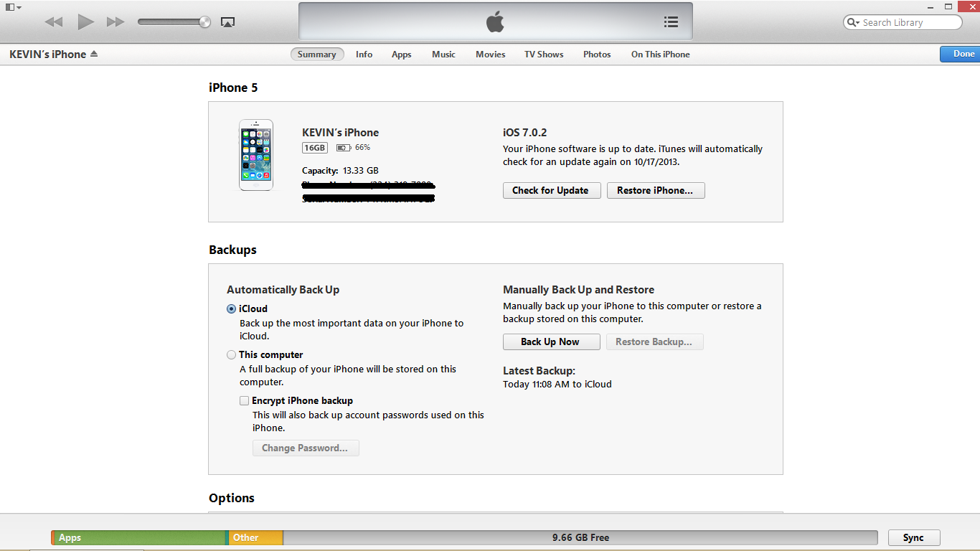
Task: Click the iOS 7.0.2 version text
Action: (x=525, y=133)
